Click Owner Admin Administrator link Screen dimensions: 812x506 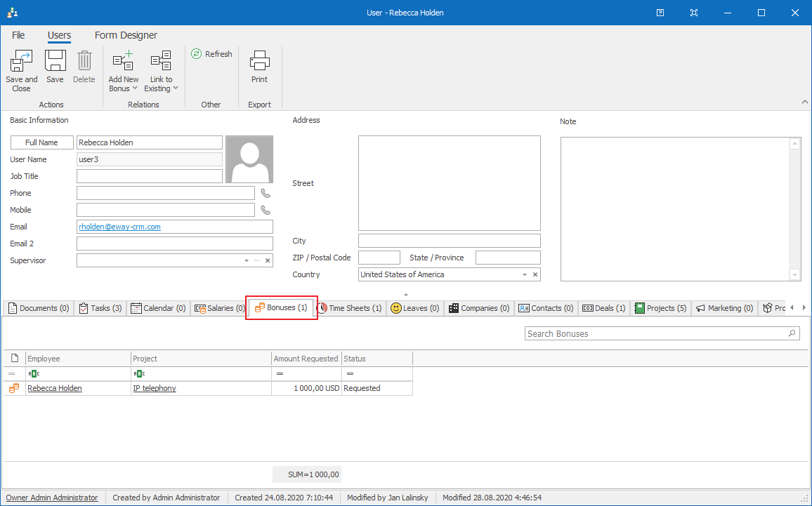click(x=52, y=498)
